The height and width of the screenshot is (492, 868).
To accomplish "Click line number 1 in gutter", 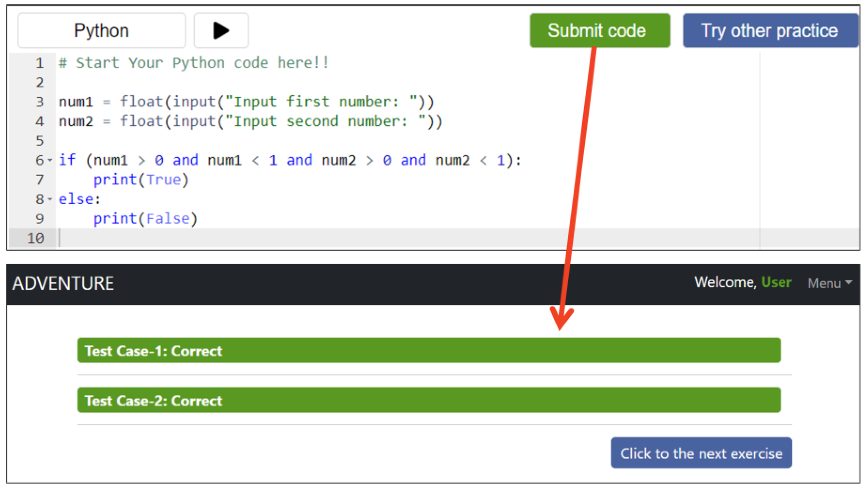I will click(x=39, y=63).
